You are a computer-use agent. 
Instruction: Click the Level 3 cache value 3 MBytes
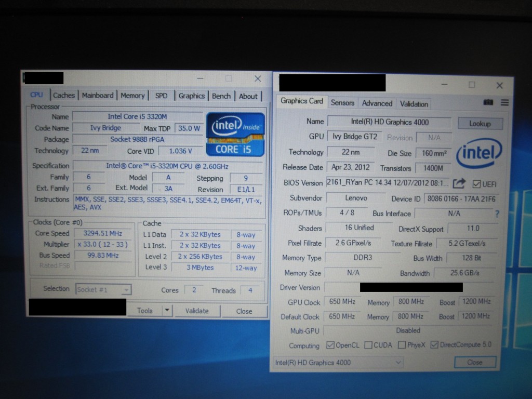pyautogui.click(x=200, y=268)
